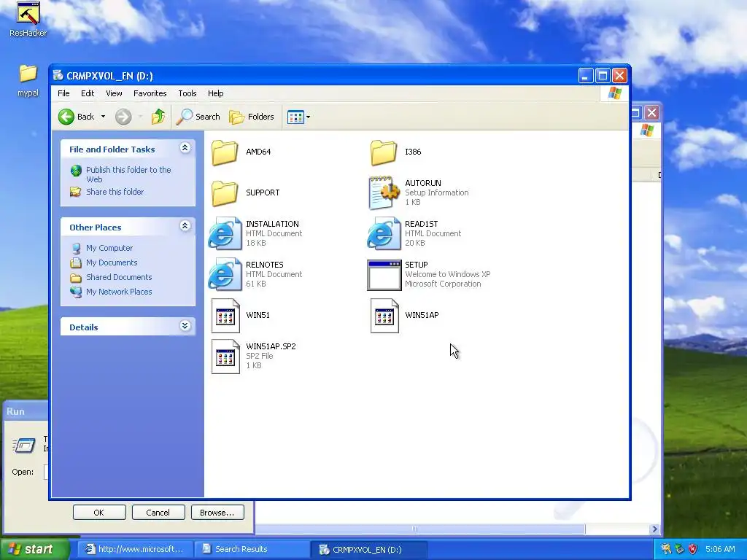Click the Views icon in toolbar

295,117
